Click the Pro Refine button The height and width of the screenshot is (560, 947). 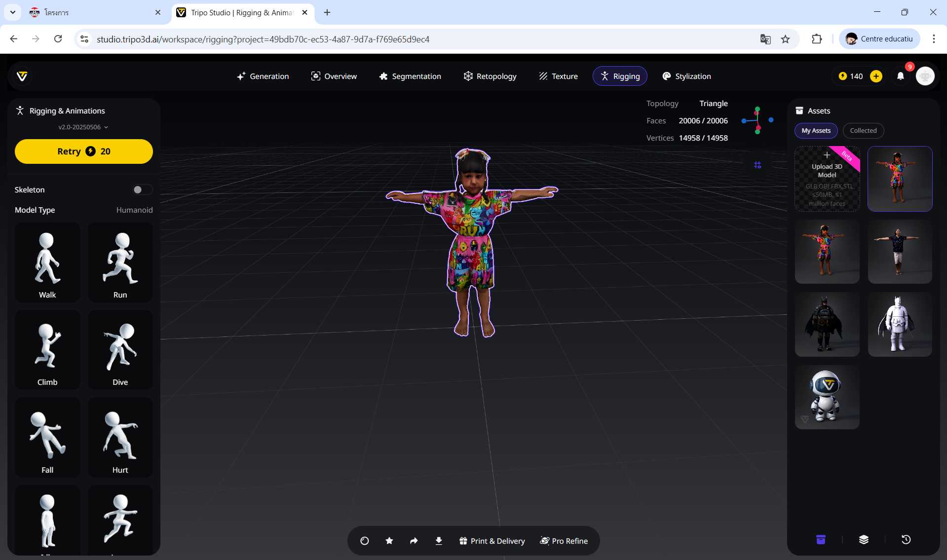coord(564,541)
